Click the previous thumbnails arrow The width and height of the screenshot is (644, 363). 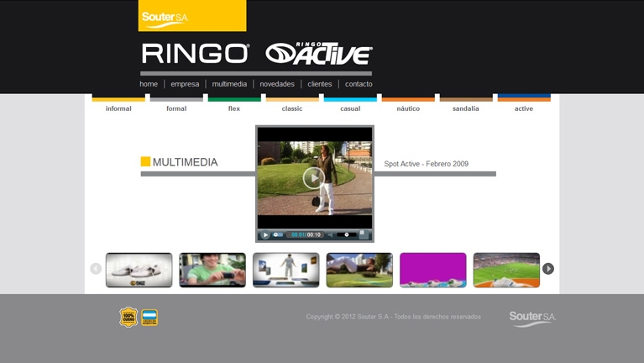tap(96, 268)
